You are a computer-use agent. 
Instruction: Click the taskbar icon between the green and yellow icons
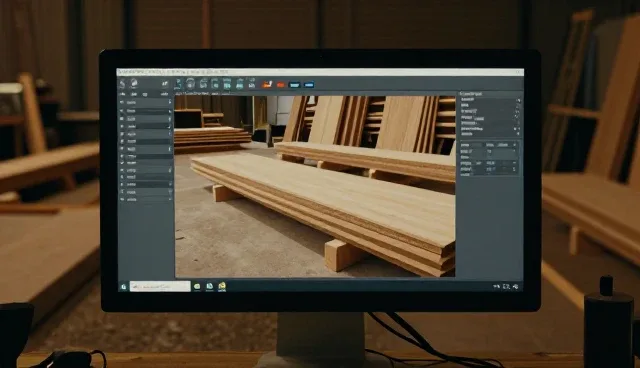(209, 286)
